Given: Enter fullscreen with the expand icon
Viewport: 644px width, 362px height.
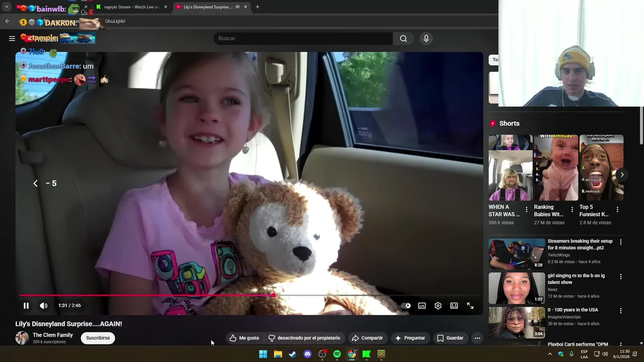Looking at the screenshot, I should point(470,306).
